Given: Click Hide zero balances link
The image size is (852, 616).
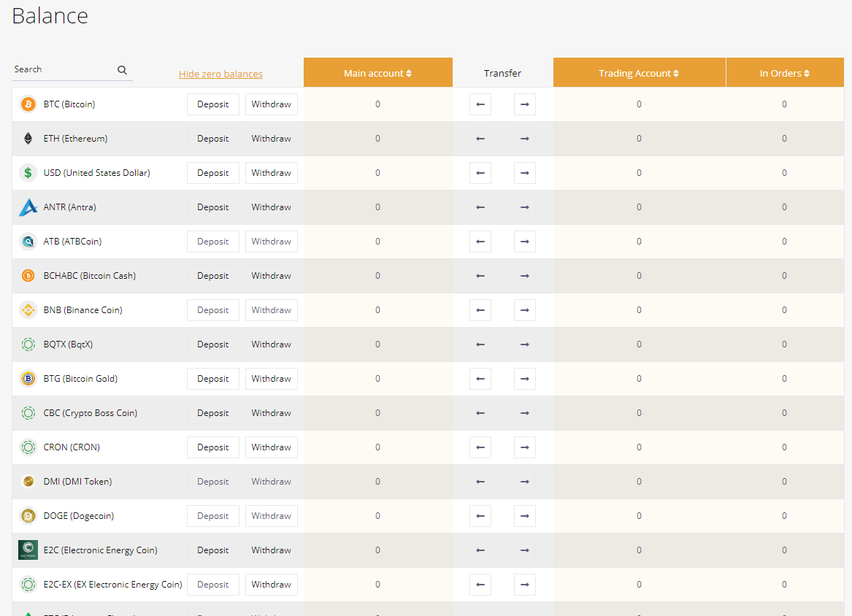Looking at the screenshot, I should 220,74.
